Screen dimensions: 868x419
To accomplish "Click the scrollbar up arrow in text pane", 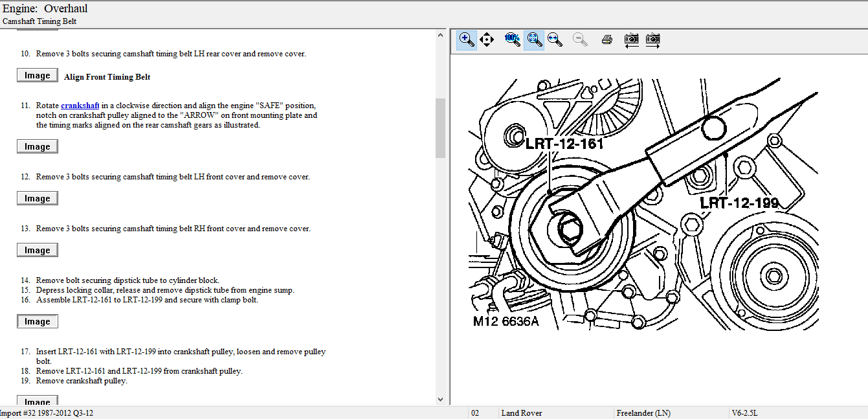I will click(x=440, y=35).
